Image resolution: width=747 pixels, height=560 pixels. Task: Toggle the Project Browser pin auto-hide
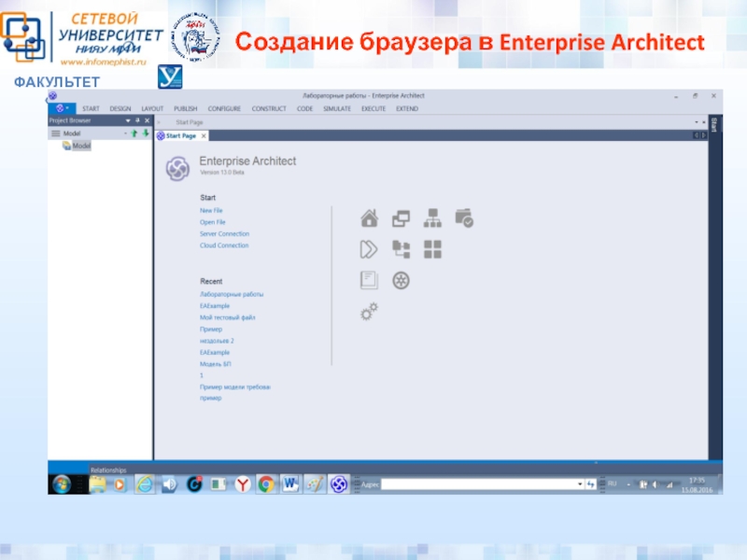point(136,120)
